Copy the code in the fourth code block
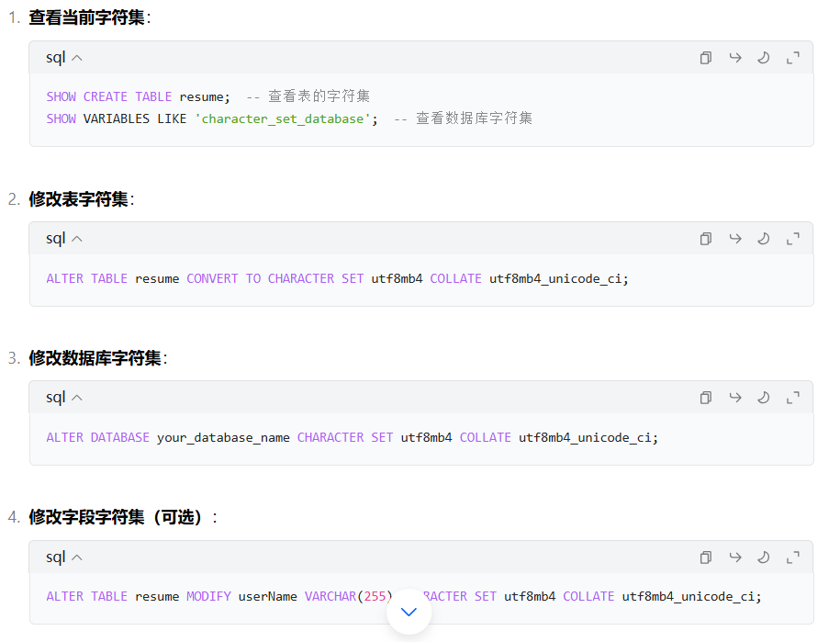This screenshot has width=840, height=642. tap(706, 557)
